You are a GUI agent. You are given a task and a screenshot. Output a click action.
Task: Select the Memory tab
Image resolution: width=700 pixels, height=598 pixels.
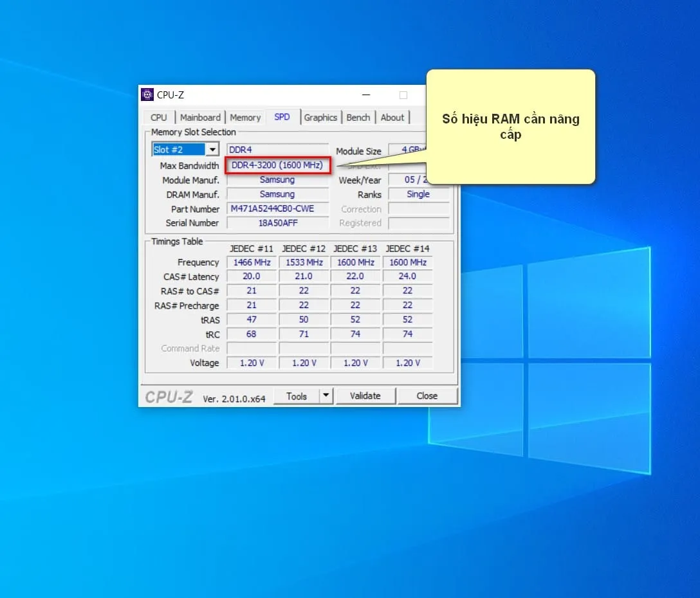pyautogui.click(x=245, y=118)
